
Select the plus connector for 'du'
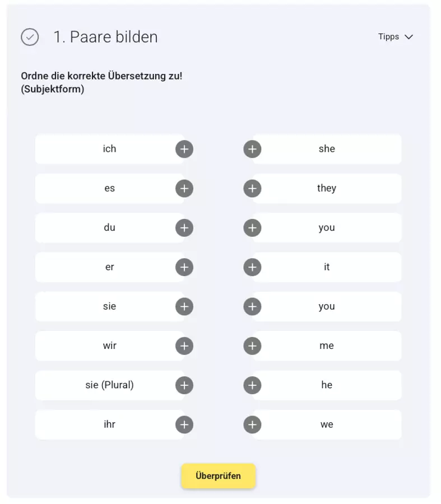click(184, 228)
